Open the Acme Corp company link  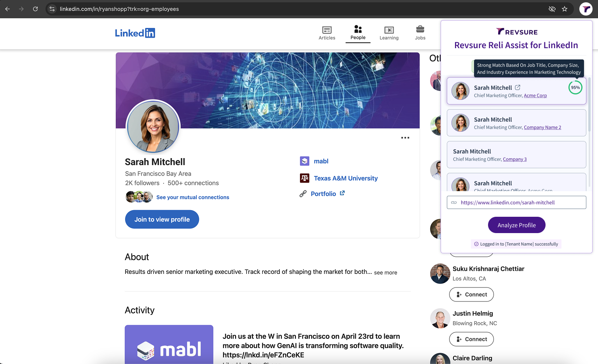(535, 96)
